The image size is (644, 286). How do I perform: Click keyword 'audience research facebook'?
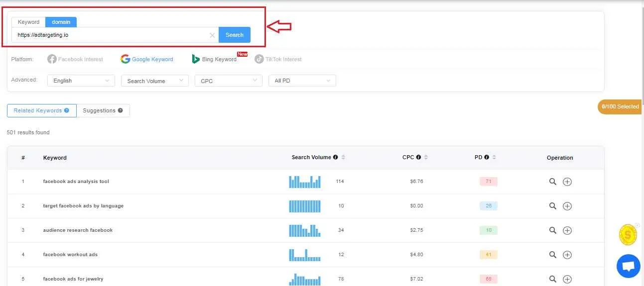[x=78, y=230]
